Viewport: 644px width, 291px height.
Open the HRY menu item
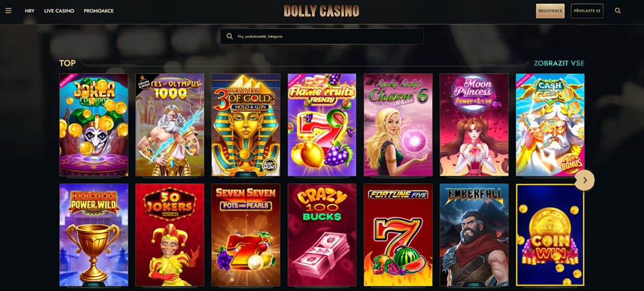[x=30, y=11]
